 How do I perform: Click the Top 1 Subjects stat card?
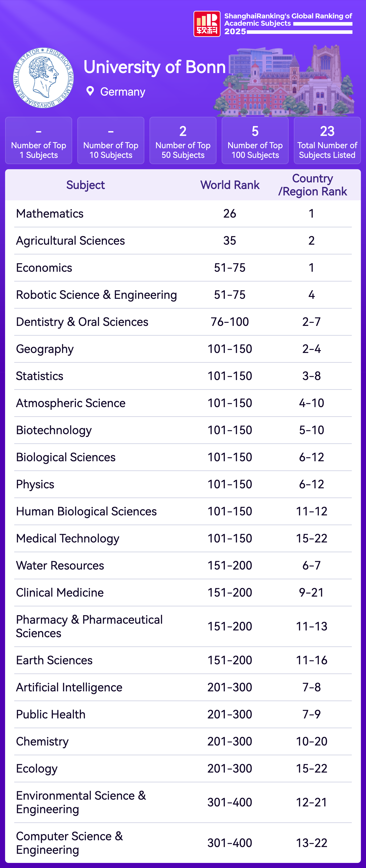tap(39, 140)
